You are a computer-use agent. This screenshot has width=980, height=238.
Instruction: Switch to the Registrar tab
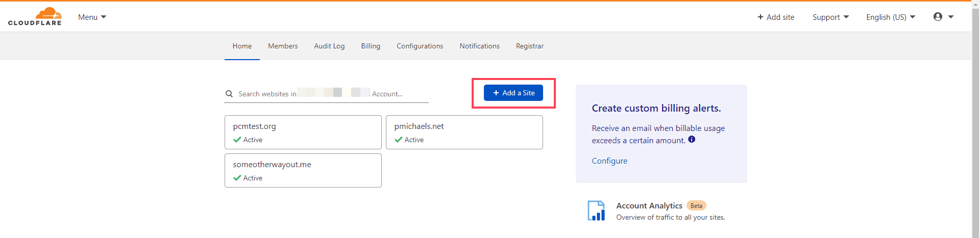(x=529, y=46)
